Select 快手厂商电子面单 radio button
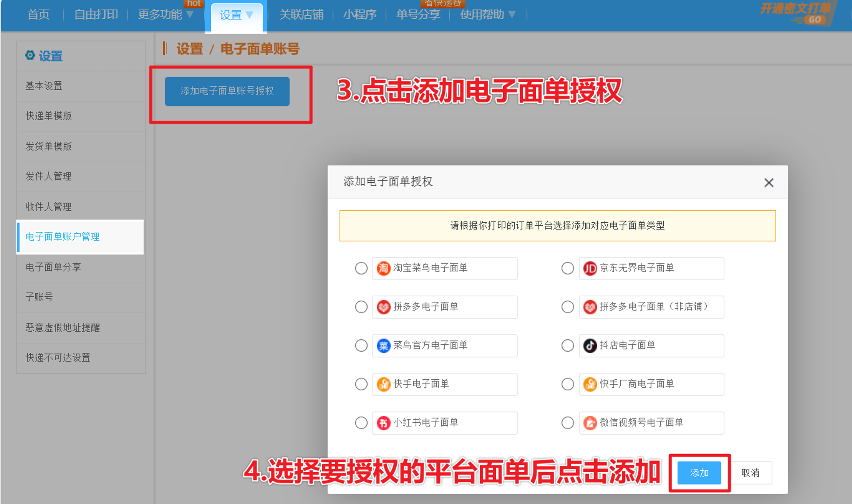The width and height of the screenshot is (852, 504). (x=567, y=384)
